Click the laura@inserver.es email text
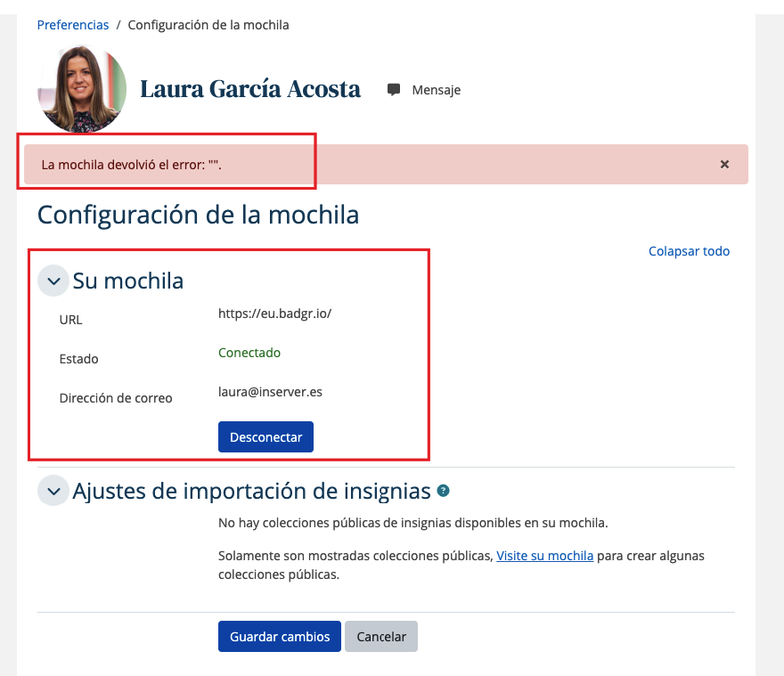 tap(270, 392)
